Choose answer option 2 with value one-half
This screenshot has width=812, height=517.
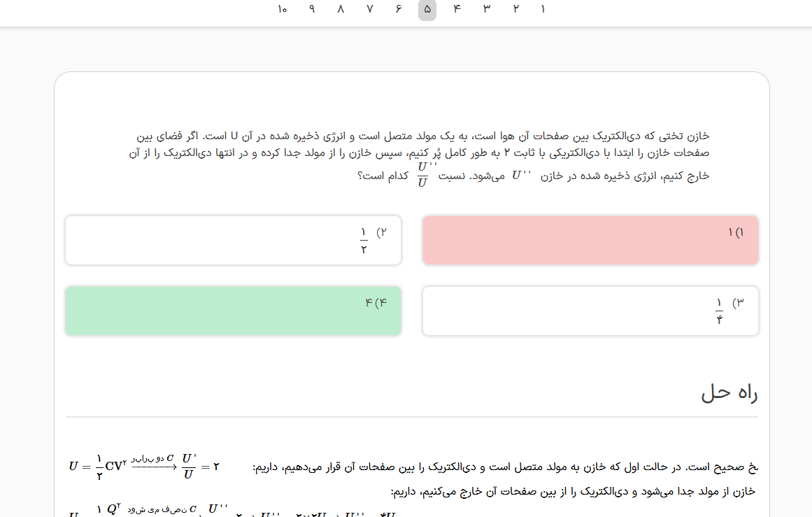[x=233, y=240]
